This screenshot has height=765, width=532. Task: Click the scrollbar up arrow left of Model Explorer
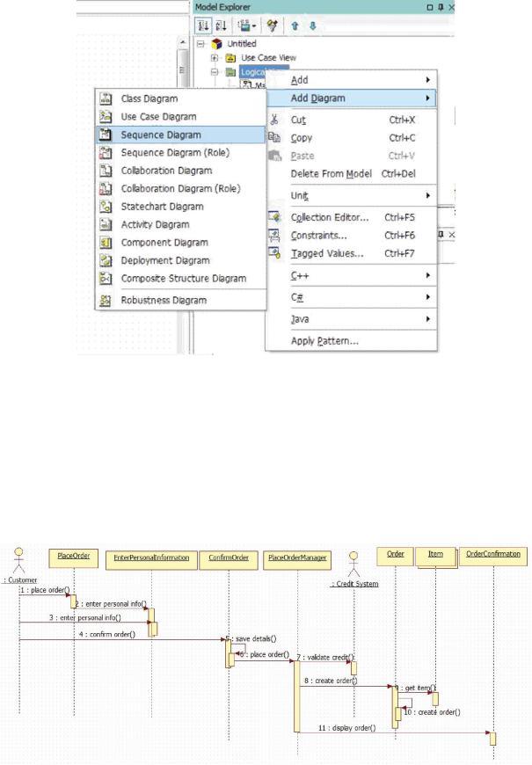183,43
